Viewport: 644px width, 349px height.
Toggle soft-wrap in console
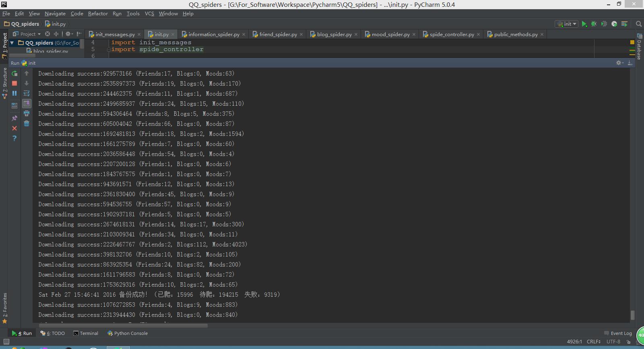[x=27, y=93]
